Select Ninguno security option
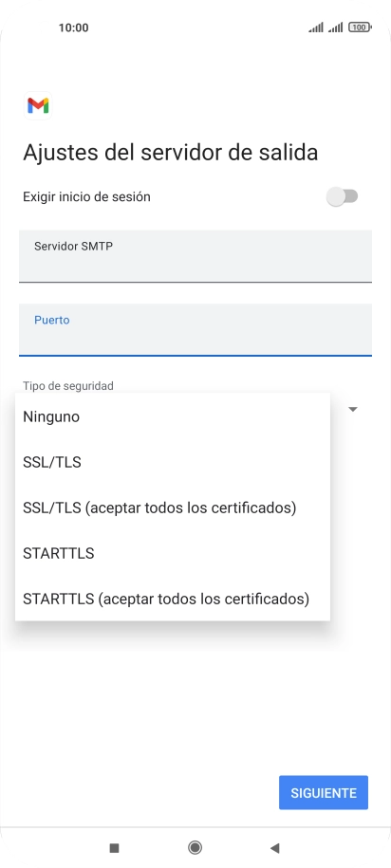The height and width of the screenshot is (868, 391). (173, 416)
